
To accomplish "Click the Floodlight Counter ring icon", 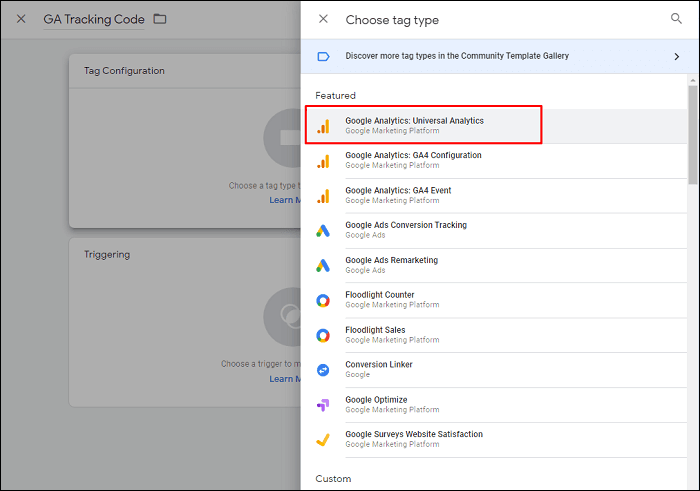I will tap(323, 300).
